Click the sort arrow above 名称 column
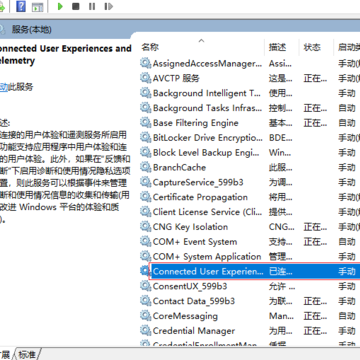 pyautogui.click(x=201, y=41)
